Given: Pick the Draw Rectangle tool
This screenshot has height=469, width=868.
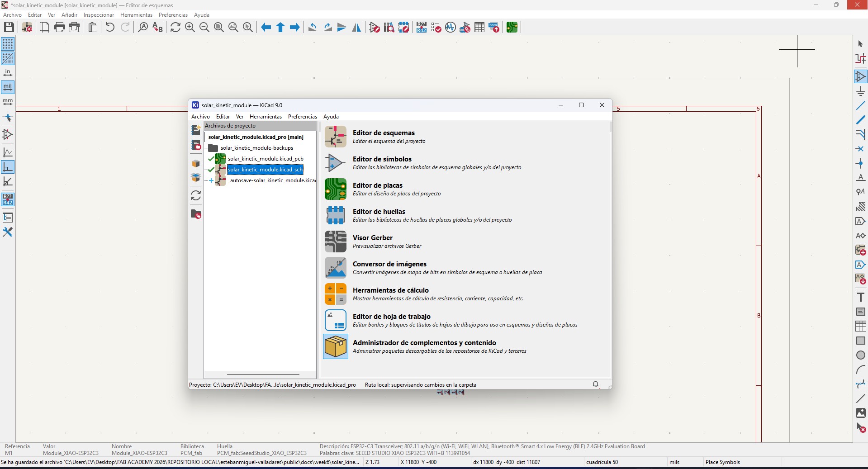Looking at the screenshot, I should point(860,341).
